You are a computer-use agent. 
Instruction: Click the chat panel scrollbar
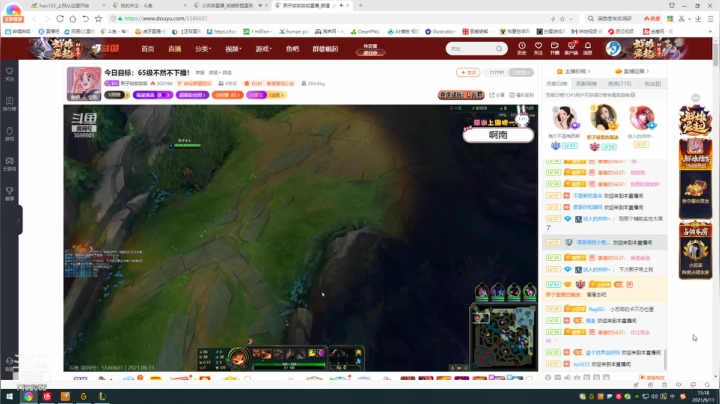pos(665,357)
